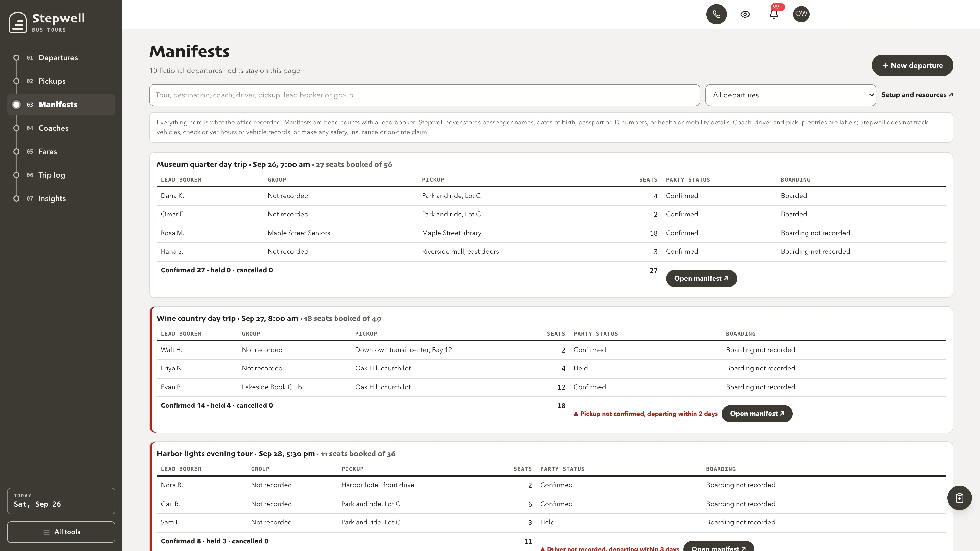
Task: Open the OW user avatar menu
Action: 801,14
